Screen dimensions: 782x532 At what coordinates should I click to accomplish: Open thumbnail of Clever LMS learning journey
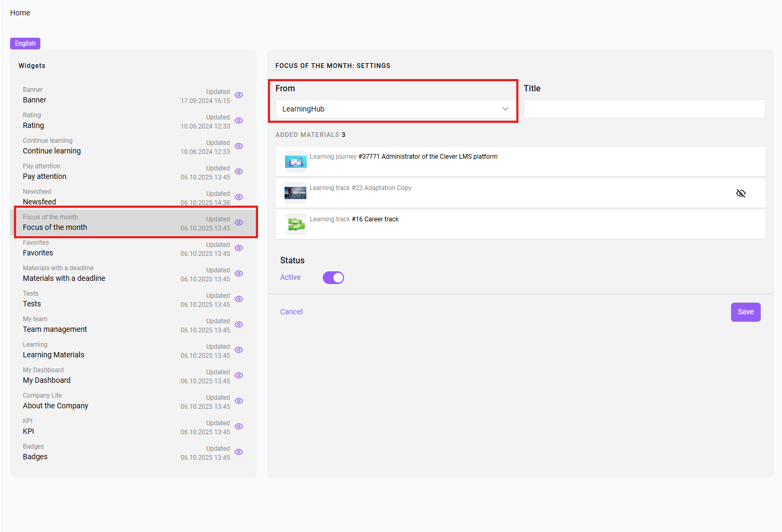(296, 161)
